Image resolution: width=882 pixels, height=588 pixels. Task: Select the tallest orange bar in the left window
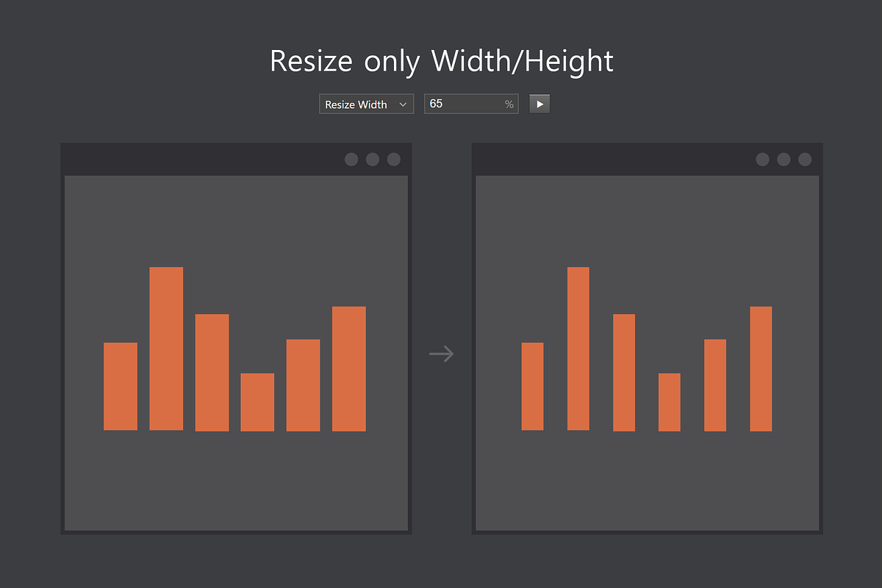coord(166,348)
